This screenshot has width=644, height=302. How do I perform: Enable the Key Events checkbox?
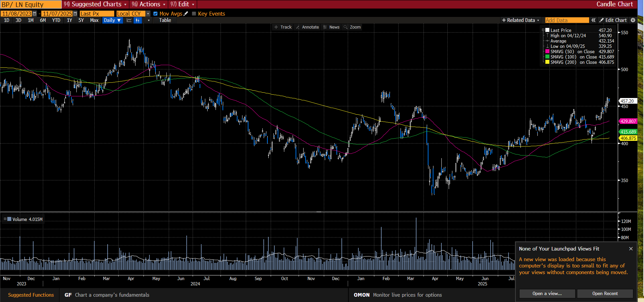194,14
